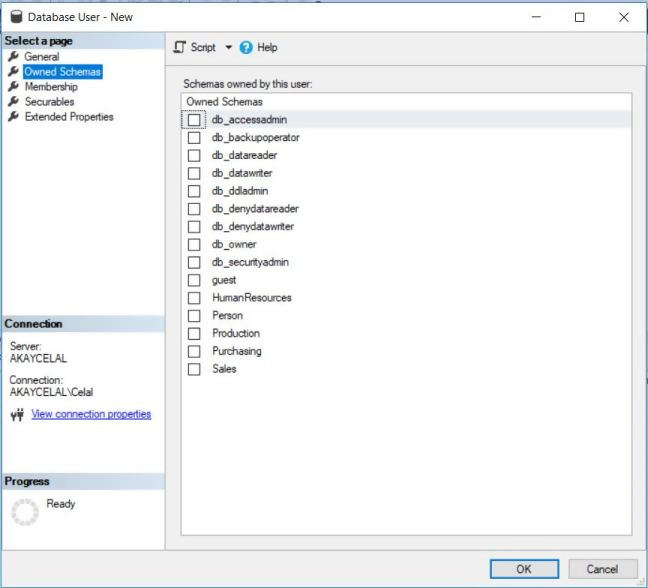
Task: Click the Cancel button
Action: click(x=602, y=569)
